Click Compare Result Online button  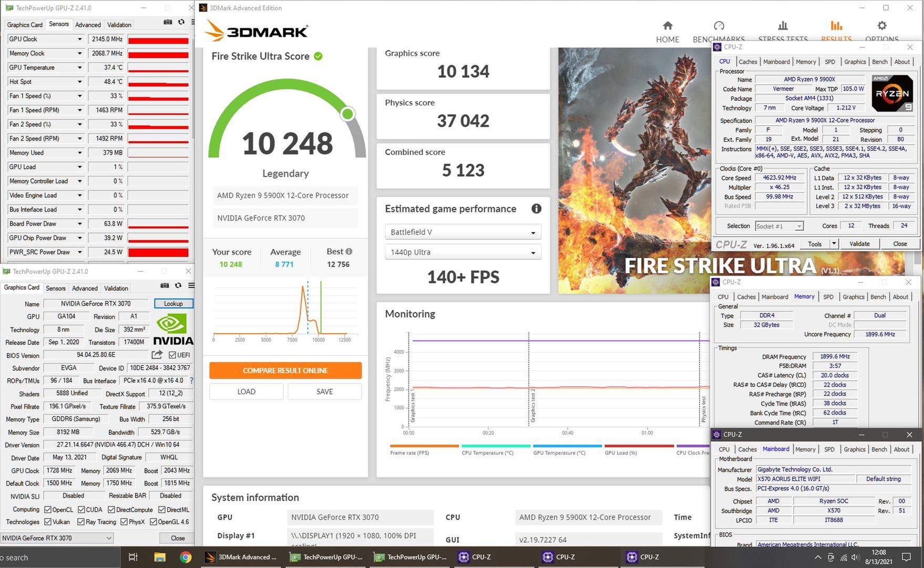[285, 370]
